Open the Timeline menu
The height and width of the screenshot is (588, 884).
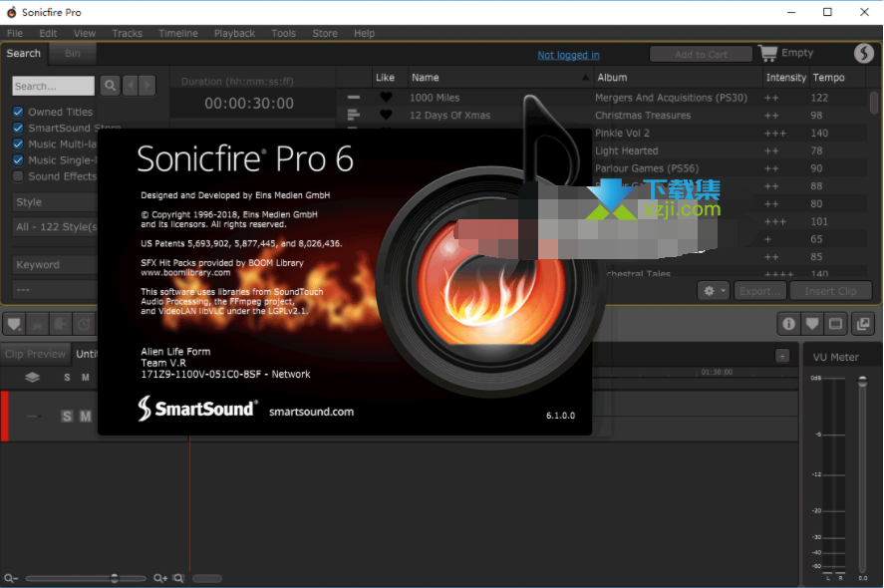click(178, 33)
